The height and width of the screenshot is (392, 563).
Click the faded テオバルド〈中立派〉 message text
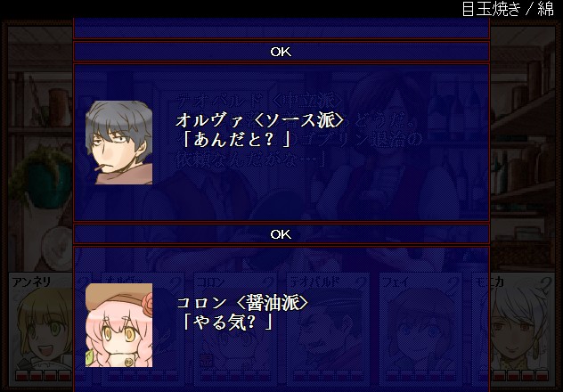click(x=298, y=130)
